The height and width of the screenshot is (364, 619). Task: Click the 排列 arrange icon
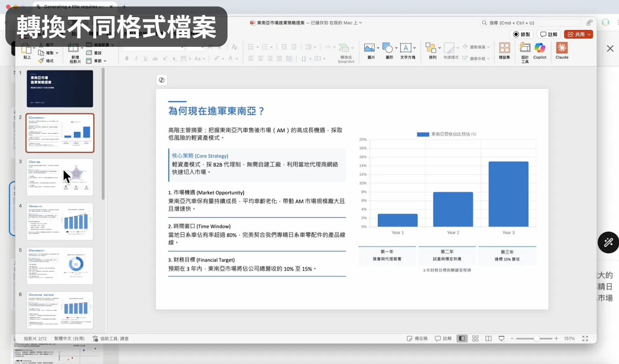[431, 48]
